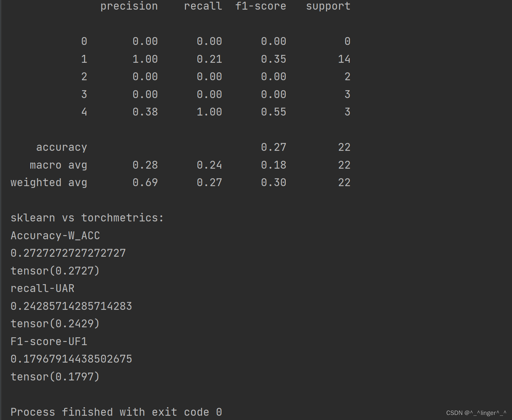Select the value 0.17967914438502675
This screenshot has width=512, height=420.
pyautogui.click(x=71, y=359)
